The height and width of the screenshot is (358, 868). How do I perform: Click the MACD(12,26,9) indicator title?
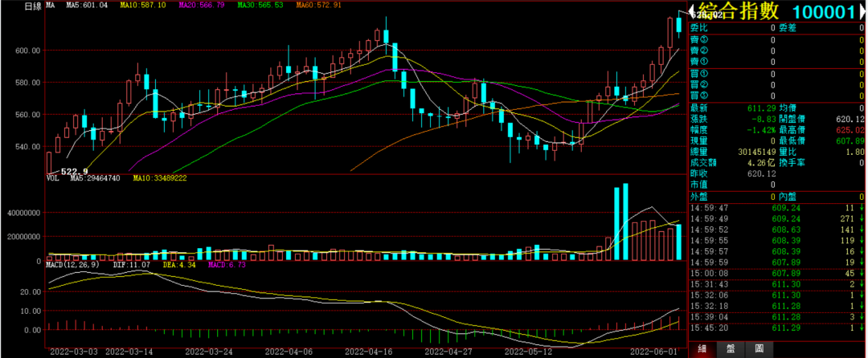(x=71, y=265)
